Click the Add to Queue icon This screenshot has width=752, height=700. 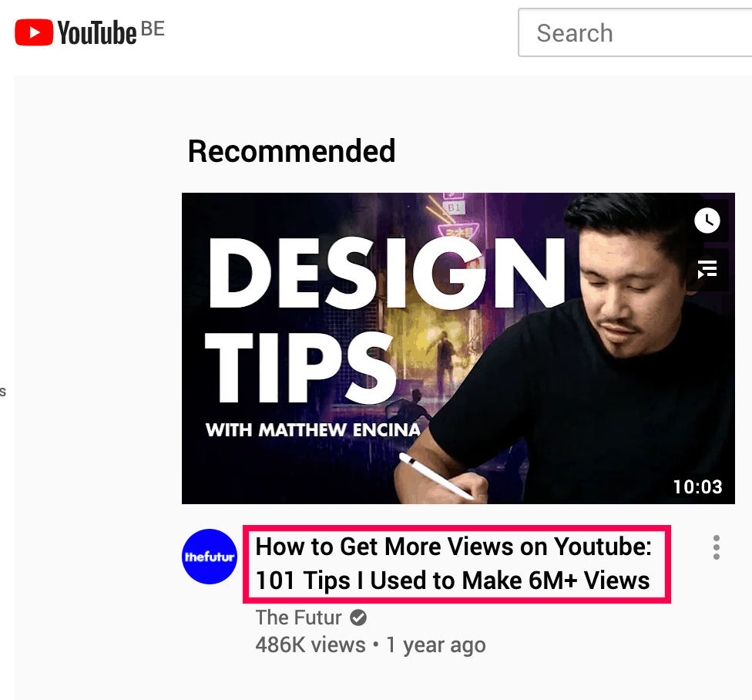coord(707,269)
